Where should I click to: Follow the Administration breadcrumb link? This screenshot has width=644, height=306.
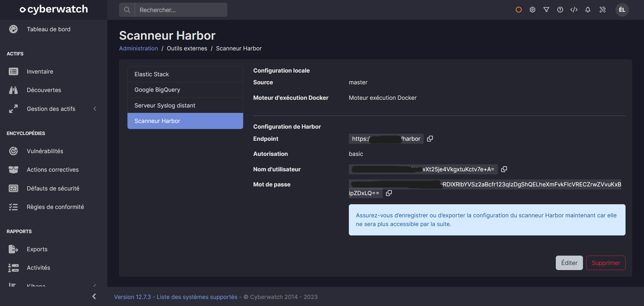coord(139,48)
